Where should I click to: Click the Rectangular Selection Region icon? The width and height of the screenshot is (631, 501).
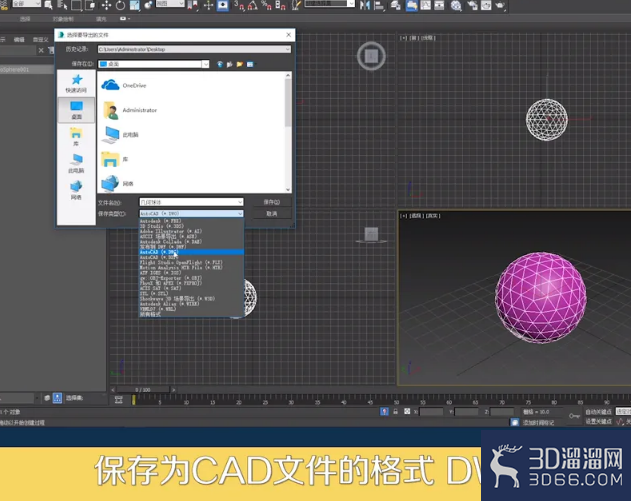(x=76, y=5)
